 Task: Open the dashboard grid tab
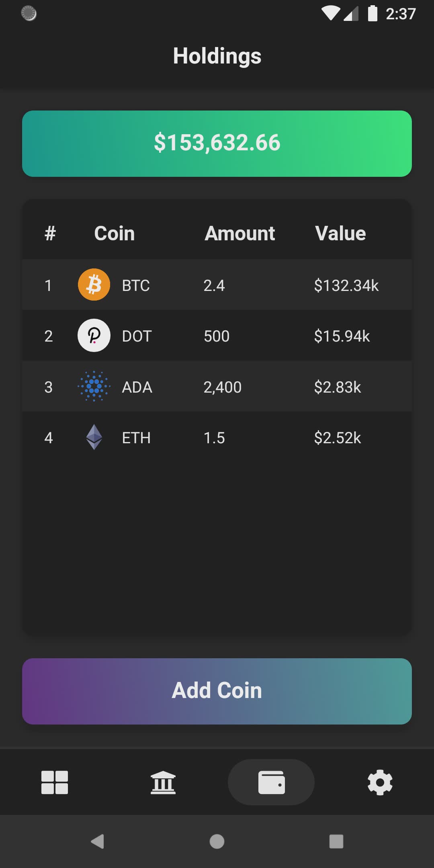tap(55, 782)
